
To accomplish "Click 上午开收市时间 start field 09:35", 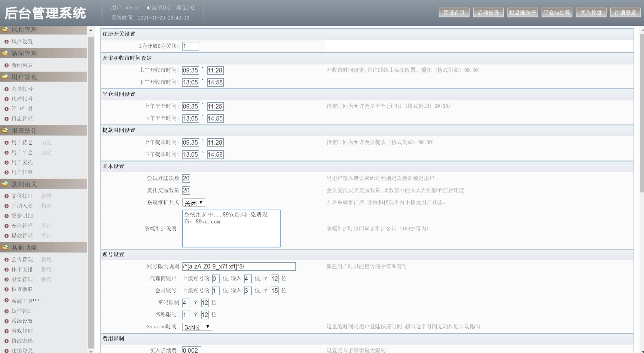I will [x=191, y=70].
